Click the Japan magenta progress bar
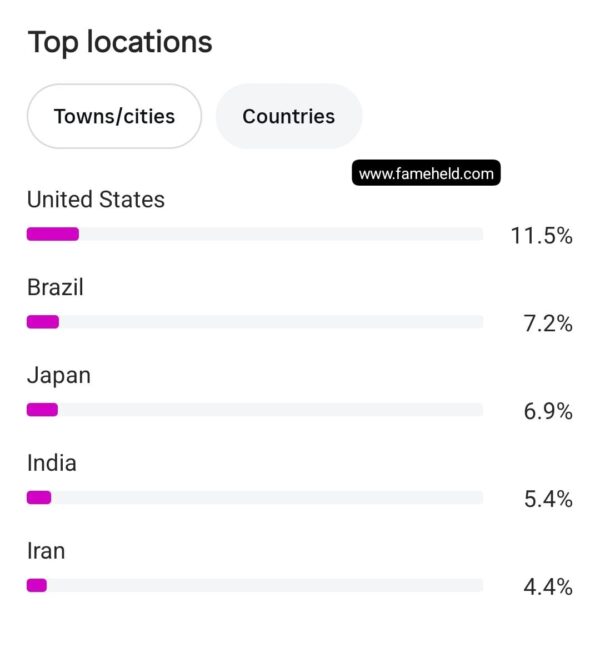Screen dimensions: 600x647 42,410
